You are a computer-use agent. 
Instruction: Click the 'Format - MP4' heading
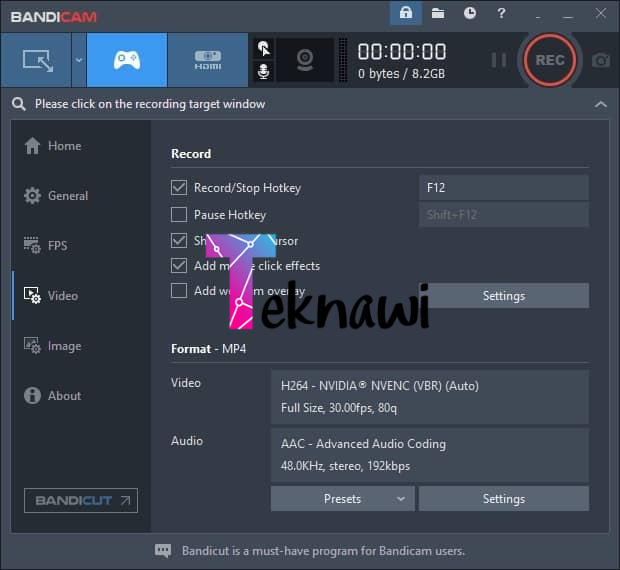(208, 349)
